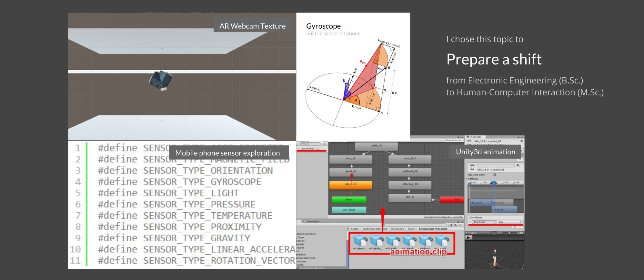The width and height of the screenshot is (644, 280).
Task: Select the orange idle_11 0 state node
Action: tap(350, 184)
